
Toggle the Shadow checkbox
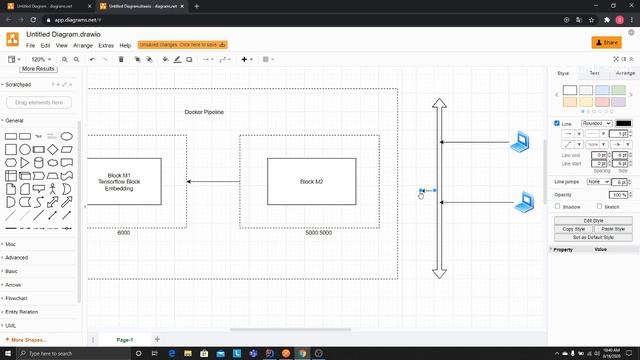(558, 207)
